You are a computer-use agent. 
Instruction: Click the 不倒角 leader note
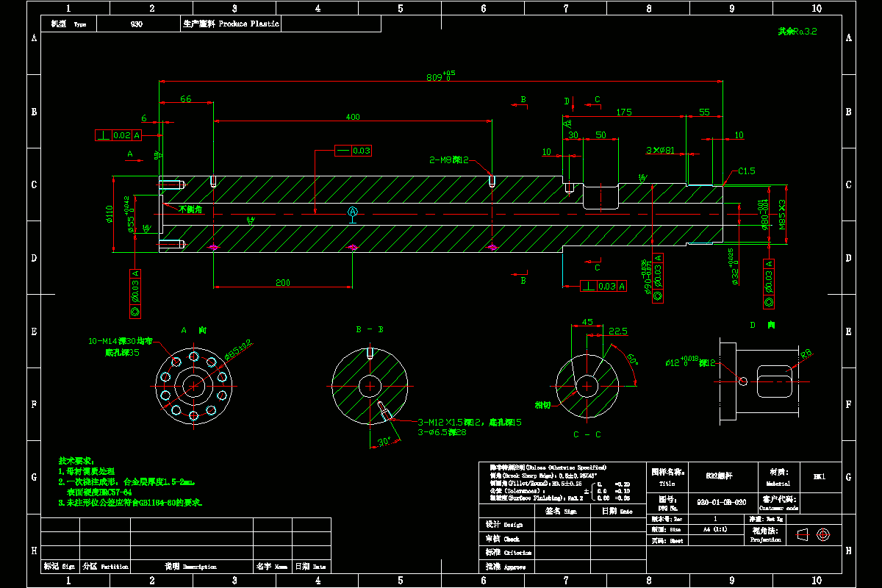(190, 209)
